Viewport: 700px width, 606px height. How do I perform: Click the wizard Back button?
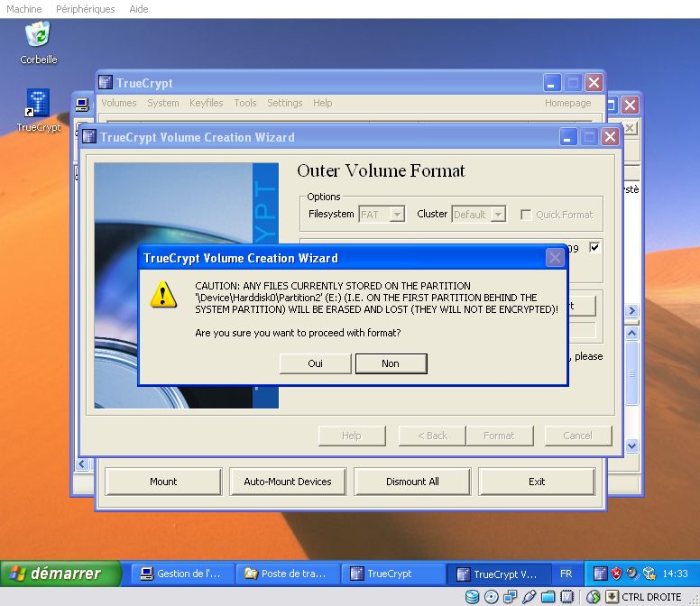[432, 436]
